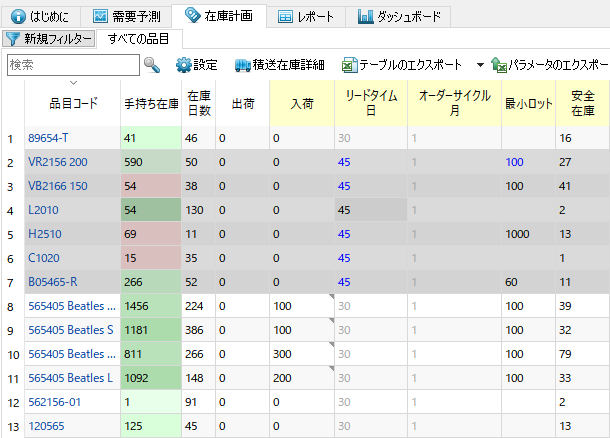Select green 手持ち在庫 cell showing 1456
Viewport: 610px width, 438px height.
pyautogui.click(x=151, y=305)
